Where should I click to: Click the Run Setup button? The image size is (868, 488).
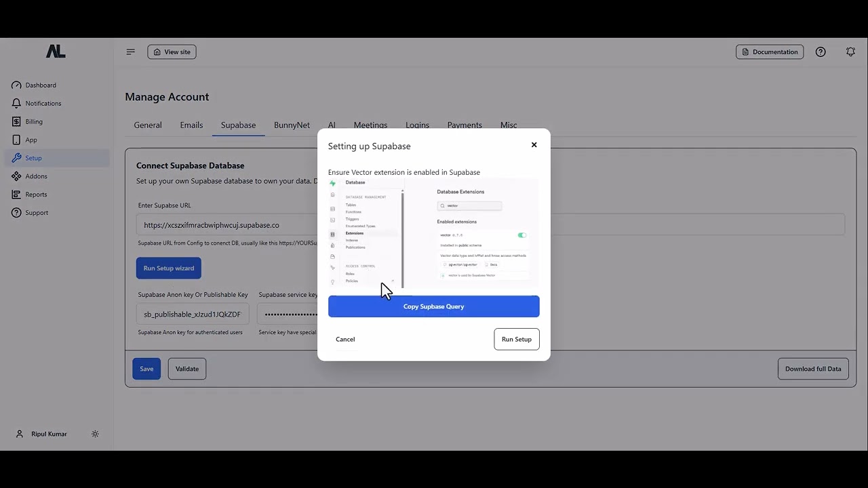pos(517,340)
